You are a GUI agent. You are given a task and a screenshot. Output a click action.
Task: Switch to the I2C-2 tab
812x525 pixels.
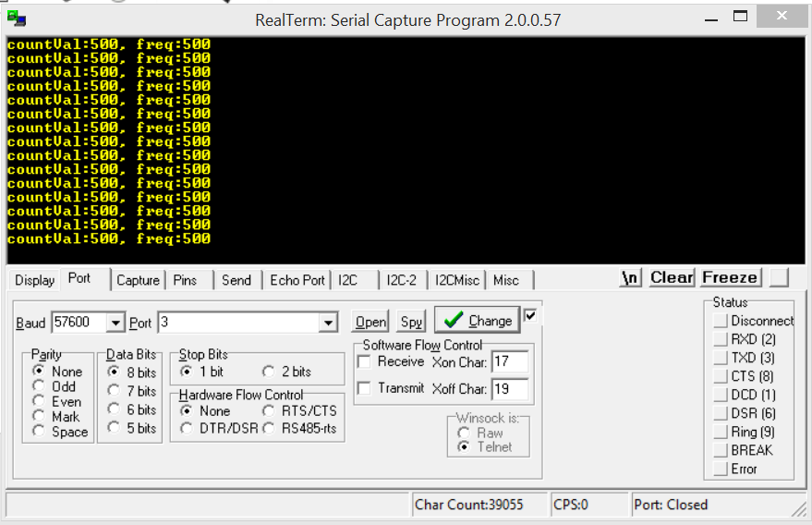point(401,280)
